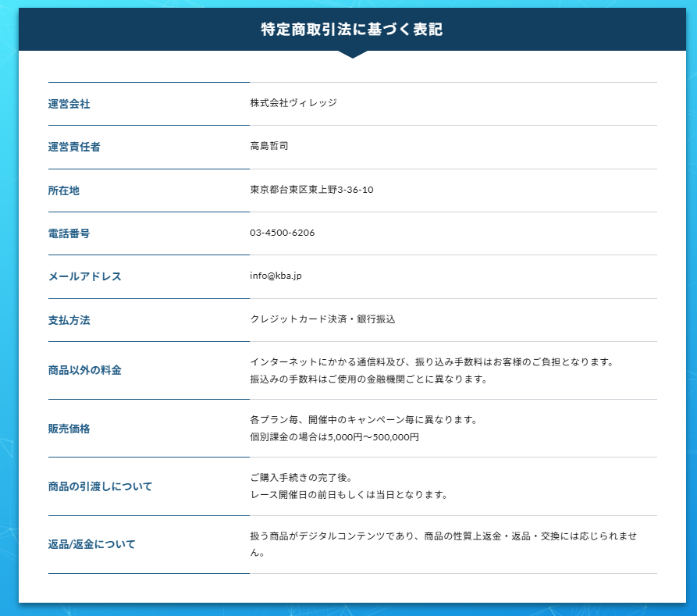Click the address 東京都台東区東上野3-36-10
The height and width of the screenshot is (616, 697).
pos(311,190)
